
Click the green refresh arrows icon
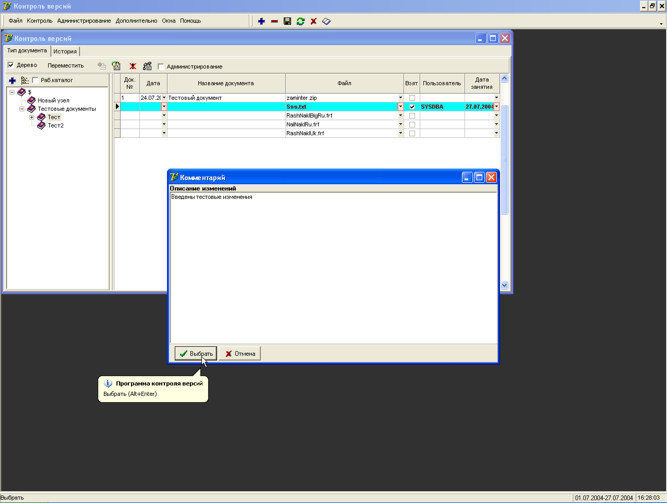(300, 21)
